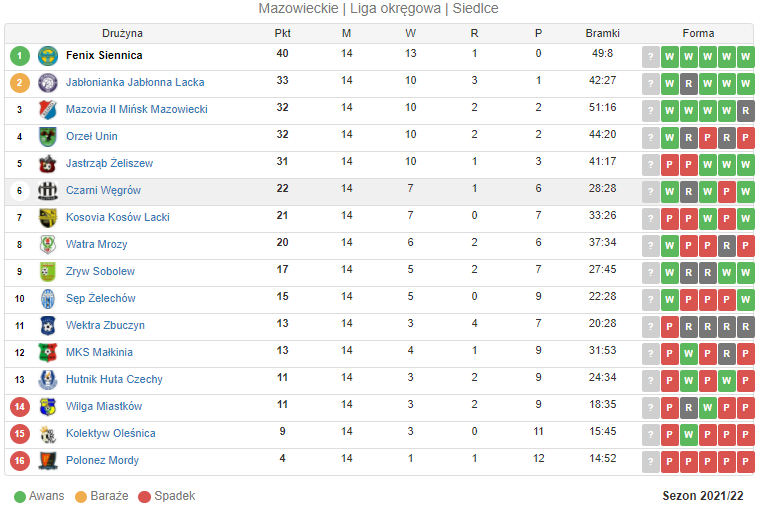Click Mazovia II's last draw (R) form box
The width and height of the screenshot is (772, 513).
[745, 111]
